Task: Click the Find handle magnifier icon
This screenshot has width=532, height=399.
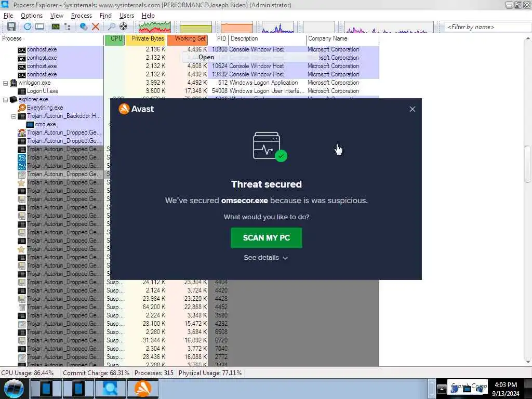Action: tap(111, 26)
